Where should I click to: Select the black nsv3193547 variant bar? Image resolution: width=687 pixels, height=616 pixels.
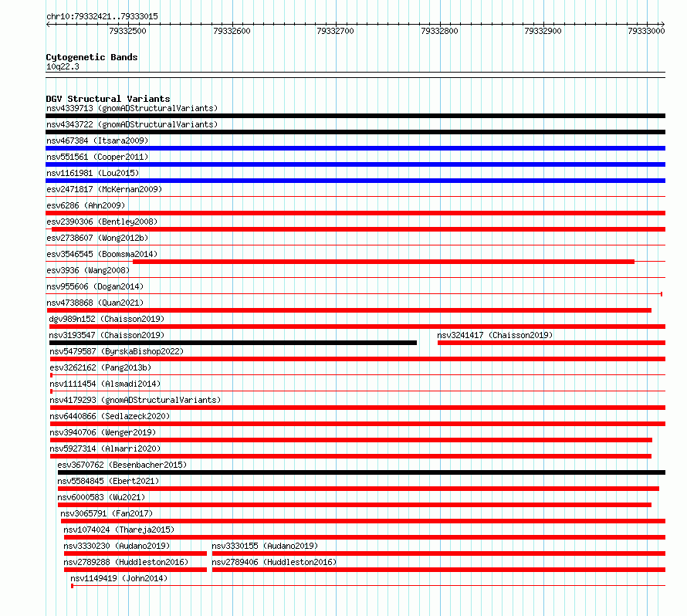233,343
